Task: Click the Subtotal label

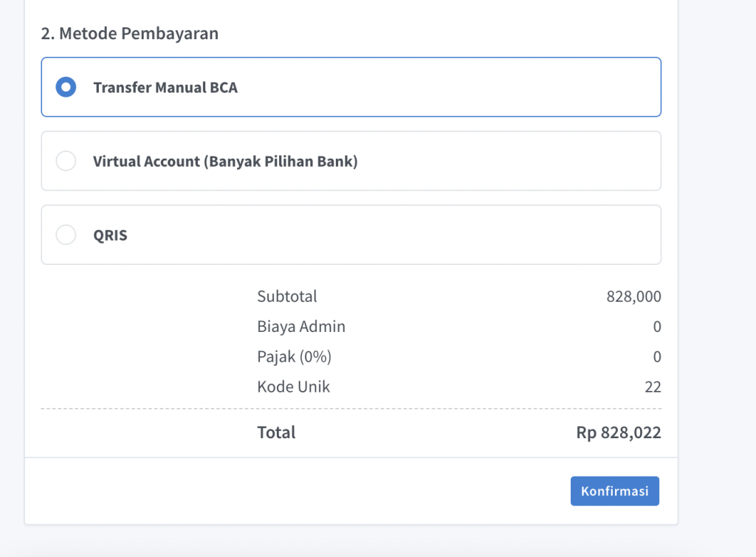Action: [286, 297]
